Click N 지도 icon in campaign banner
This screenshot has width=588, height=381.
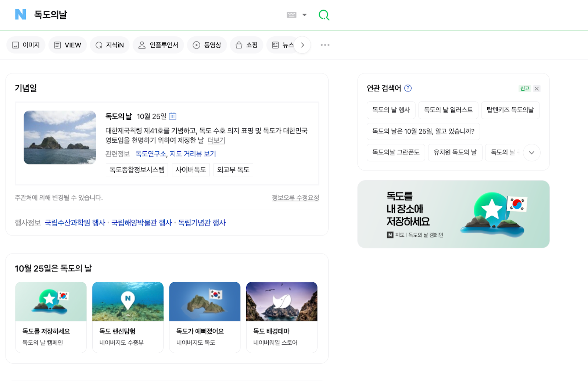(390, 235)
